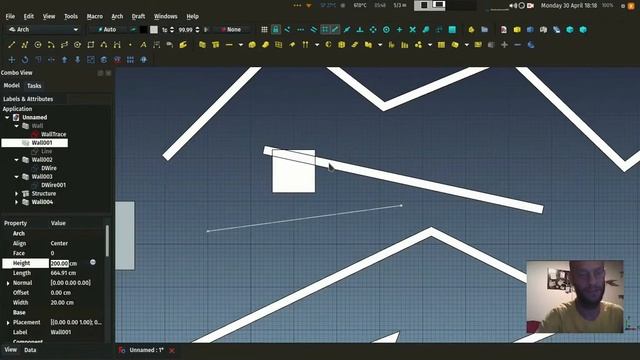Switch to the Data property tab

pyautogui.click(x=30, y=350)
